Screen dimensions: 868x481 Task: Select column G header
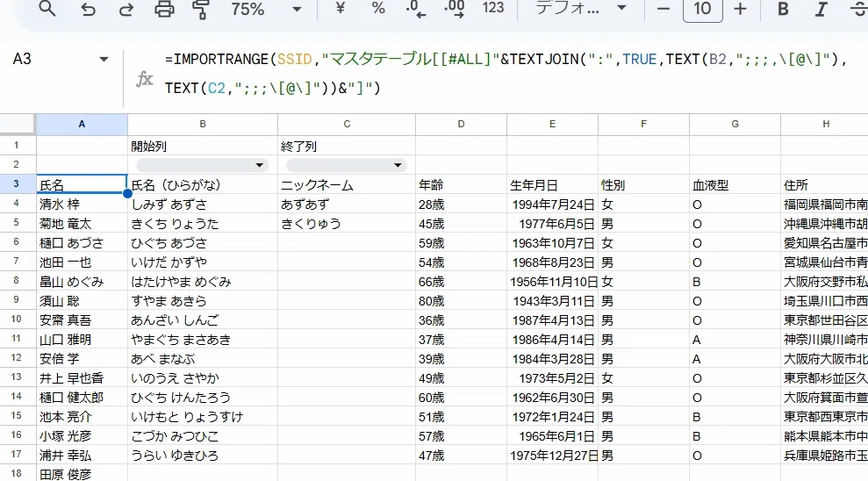(735, 125)
